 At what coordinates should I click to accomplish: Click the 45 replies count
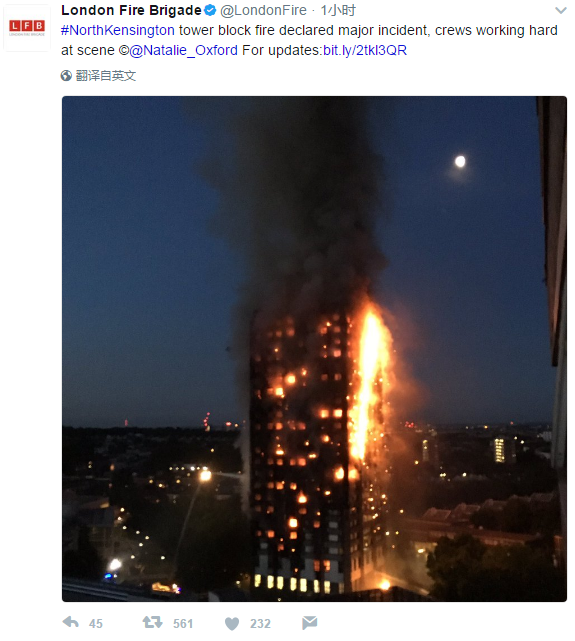96,623
